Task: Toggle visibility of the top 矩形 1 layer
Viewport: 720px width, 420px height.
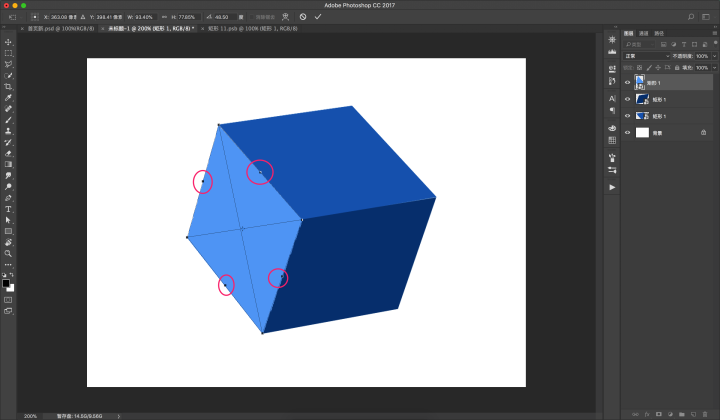Action: 628,83
